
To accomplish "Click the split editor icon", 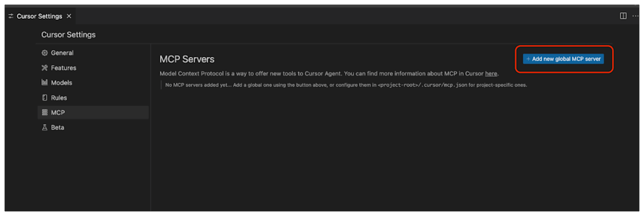I will click(x=623, y=16).
